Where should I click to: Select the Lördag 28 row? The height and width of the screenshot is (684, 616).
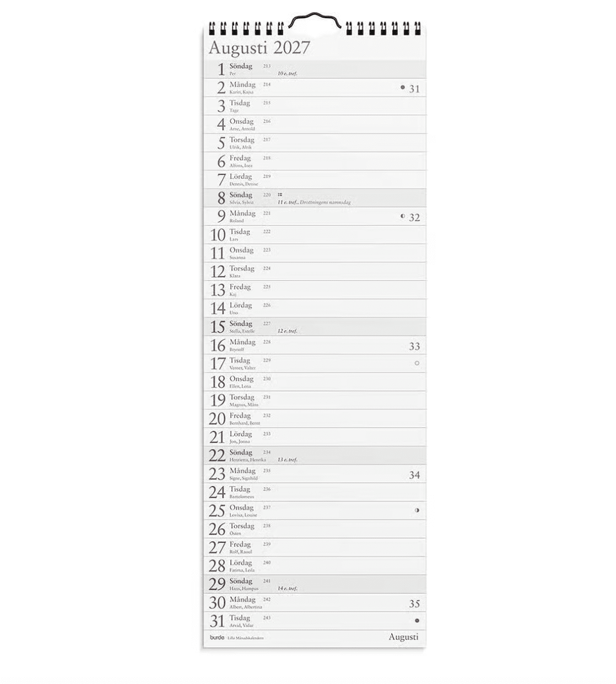pyautogui.click(x=315, y=566)
